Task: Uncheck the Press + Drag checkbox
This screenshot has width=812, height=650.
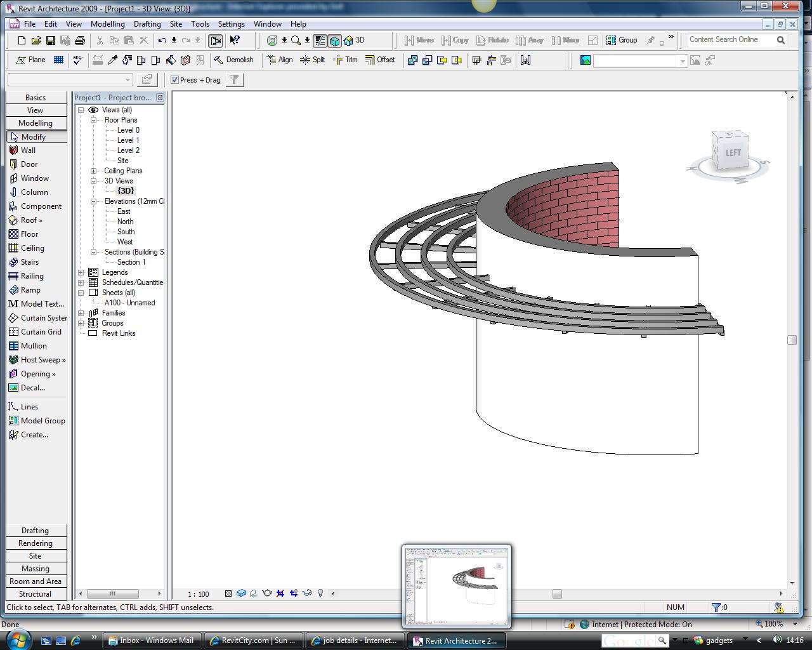Action: 175,80
